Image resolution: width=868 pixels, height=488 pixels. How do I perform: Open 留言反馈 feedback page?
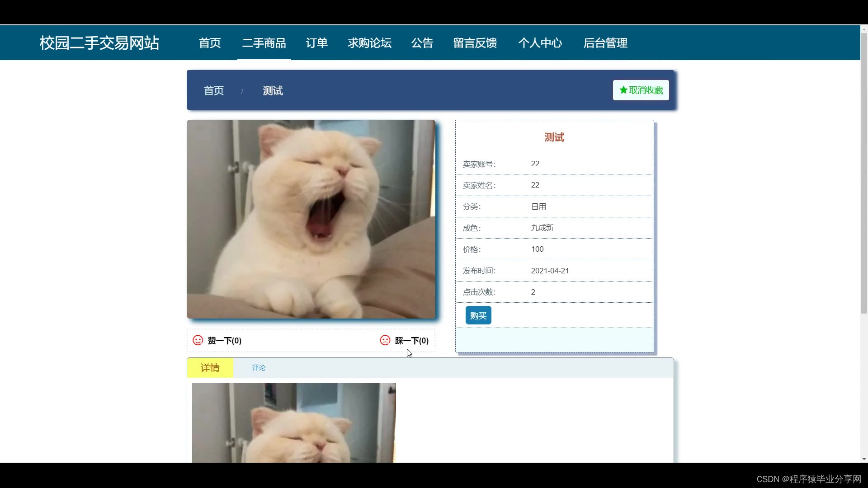[x=475, y=43]
